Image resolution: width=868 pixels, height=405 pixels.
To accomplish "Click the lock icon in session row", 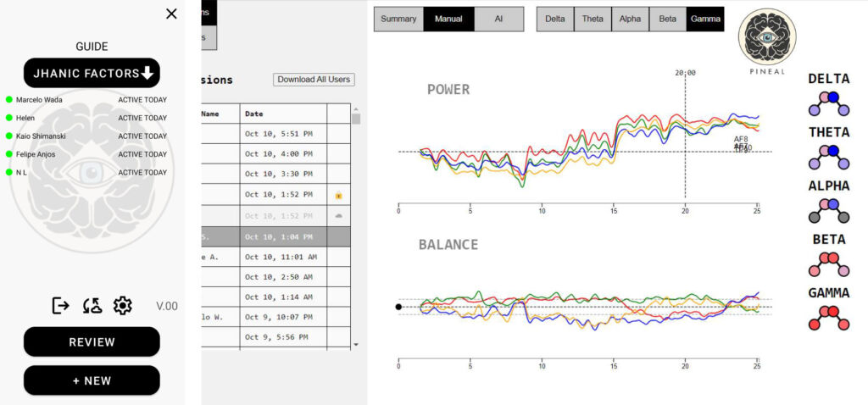I will click(x=338, y=196).
